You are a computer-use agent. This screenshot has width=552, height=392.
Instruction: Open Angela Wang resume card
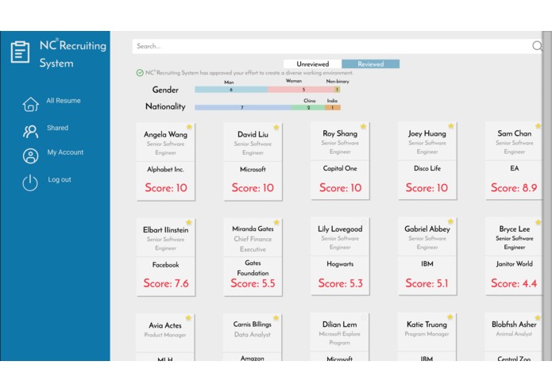click(165, 162)
